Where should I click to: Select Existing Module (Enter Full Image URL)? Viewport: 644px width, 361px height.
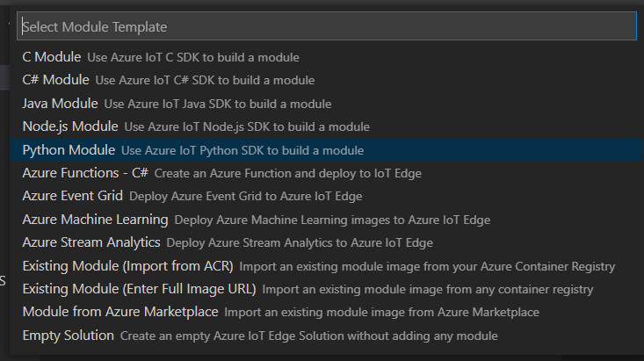pyautogui.click(x=139, y=289)
